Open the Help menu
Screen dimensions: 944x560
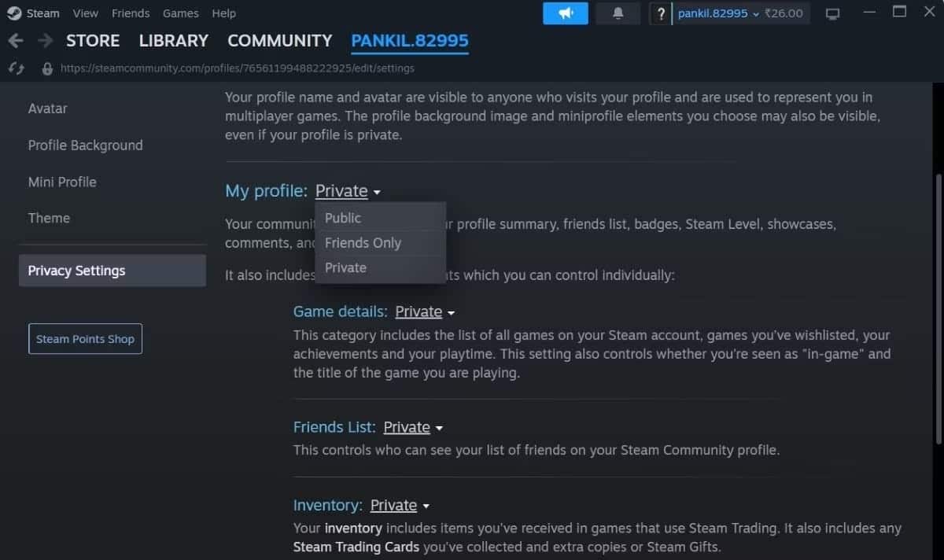224,13
